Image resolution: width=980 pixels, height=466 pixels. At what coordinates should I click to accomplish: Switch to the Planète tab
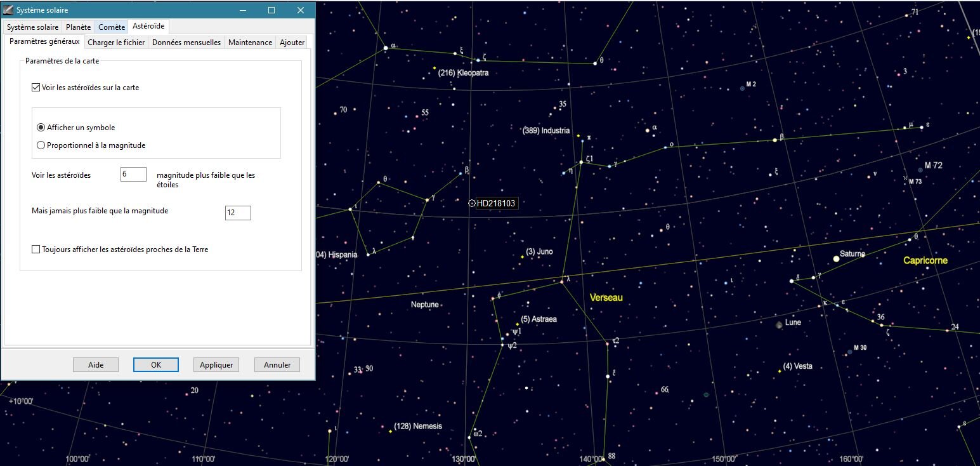[x=78, y=27]
